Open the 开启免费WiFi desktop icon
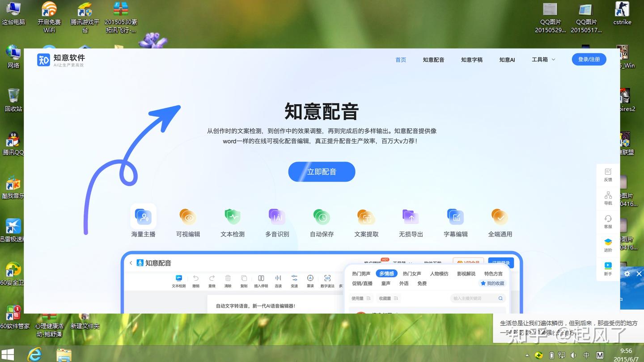Image resolution: width=644 pixels, height=362 pixels. (49, 17)
